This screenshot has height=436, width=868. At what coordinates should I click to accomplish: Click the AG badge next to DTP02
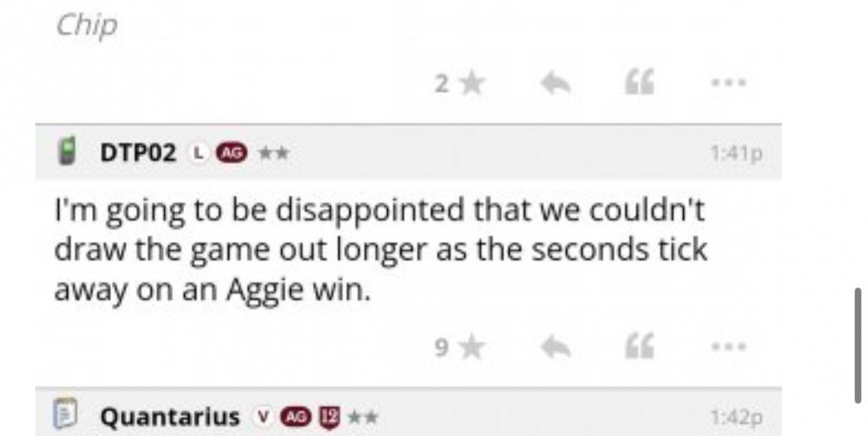click(228, 154)
